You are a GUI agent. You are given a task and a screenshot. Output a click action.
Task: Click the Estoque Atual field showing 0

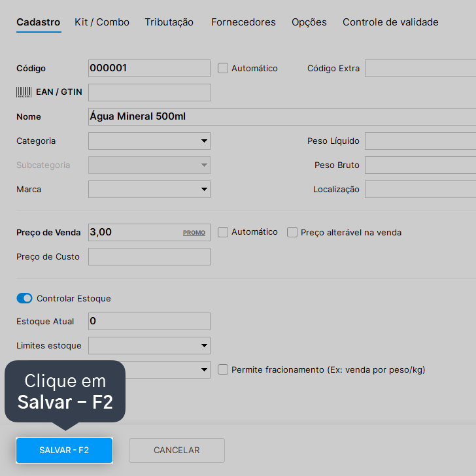point(149,321)
